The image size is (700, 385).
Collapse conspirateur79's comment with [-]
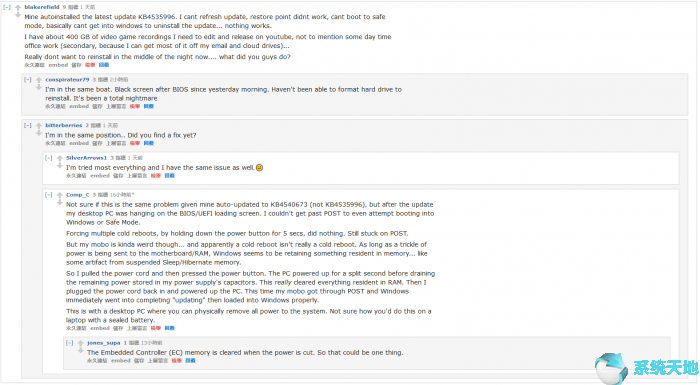[28, 80]
